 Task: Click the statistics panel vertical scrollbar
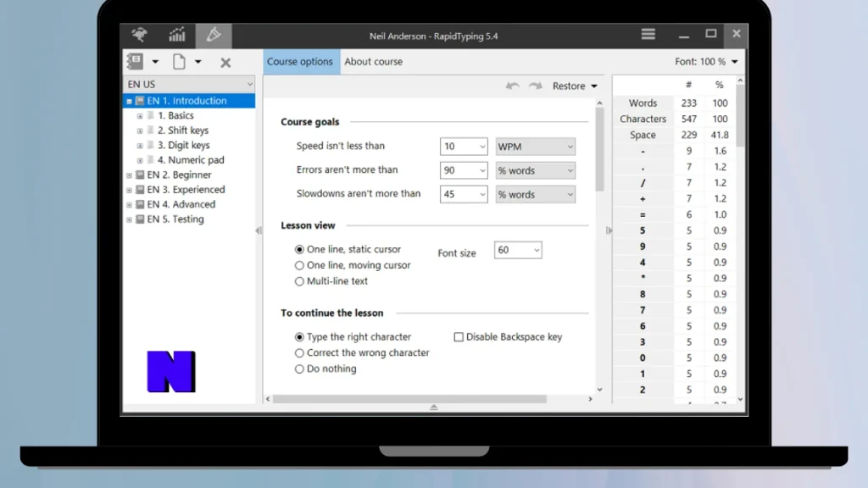(x=740, y=116)
